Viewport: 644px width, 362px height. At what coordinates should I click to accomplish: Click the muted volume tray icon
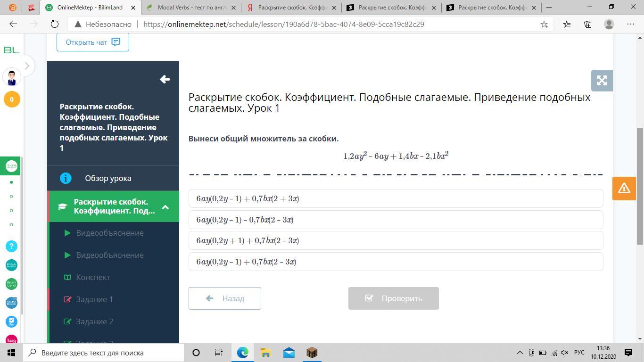point(565,353)
